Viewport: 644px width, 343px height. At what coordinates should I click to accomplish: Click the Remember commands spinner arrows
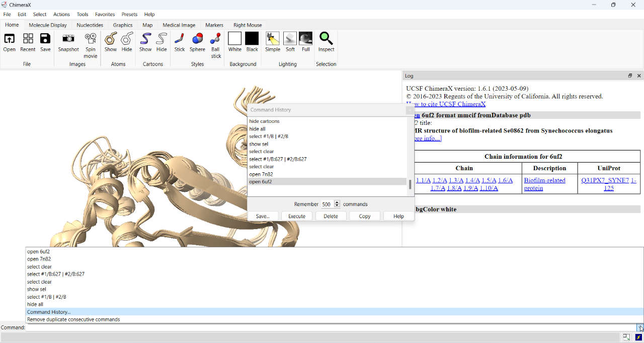point(337,204)
